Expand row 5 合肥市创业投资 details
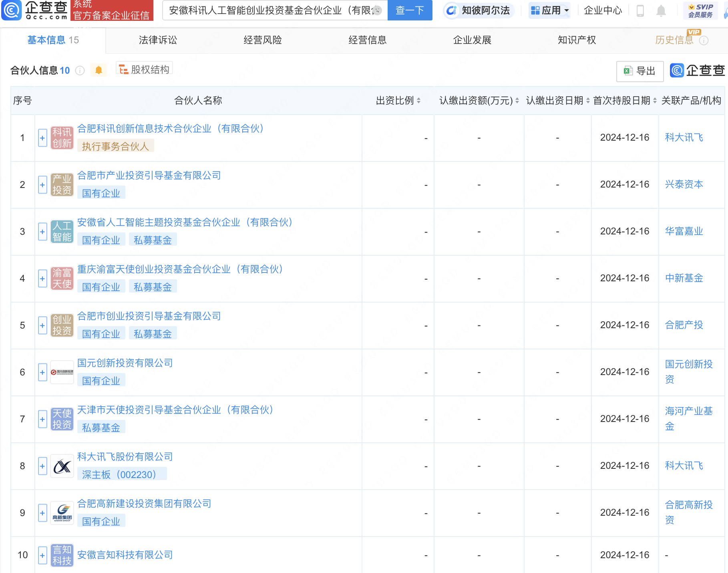The image size is (728, 573). tap(42, 325)
